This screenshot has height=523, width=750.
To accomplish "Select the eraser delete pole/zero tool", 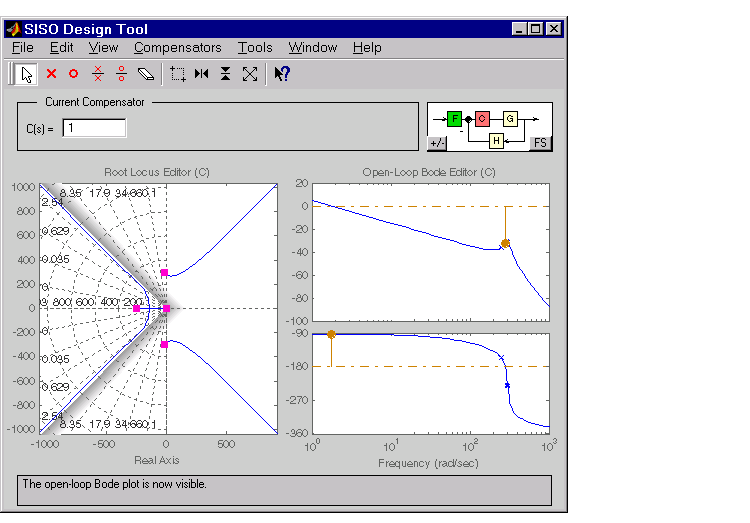I will point(146,73).
